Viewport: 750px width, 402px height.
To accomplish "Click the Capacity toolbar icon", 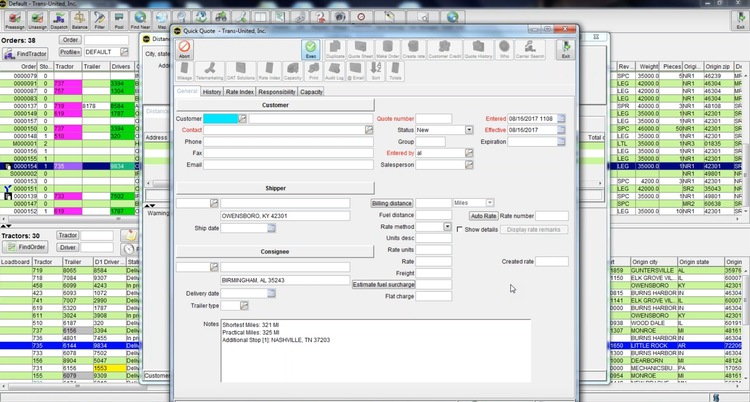I will 293,71.
